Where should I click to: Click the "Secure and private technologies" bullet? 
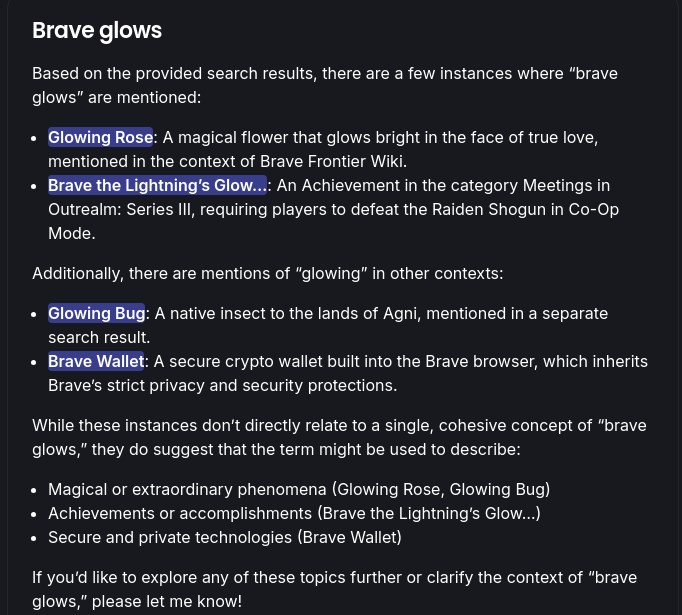point(225,538)
